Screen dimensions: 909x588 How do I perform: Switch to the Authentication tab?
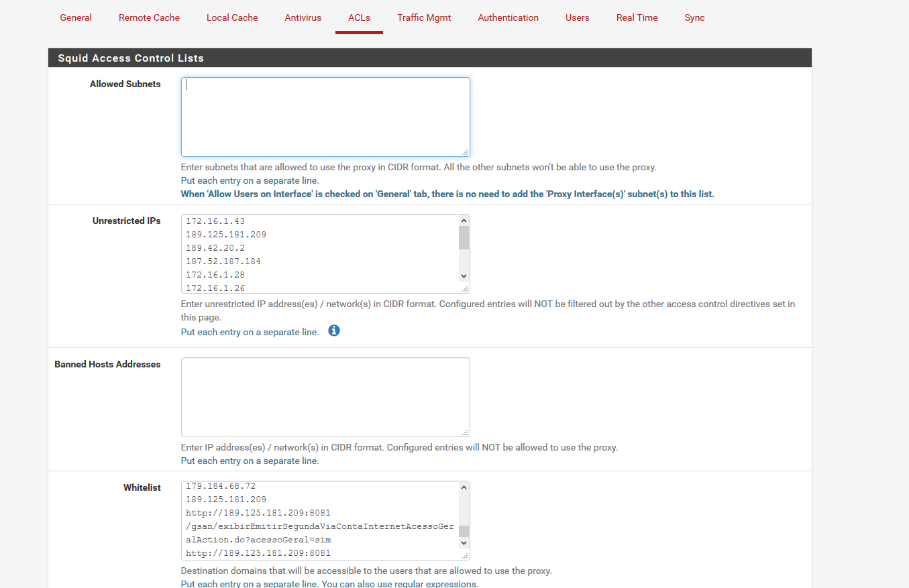click(508, 17)
